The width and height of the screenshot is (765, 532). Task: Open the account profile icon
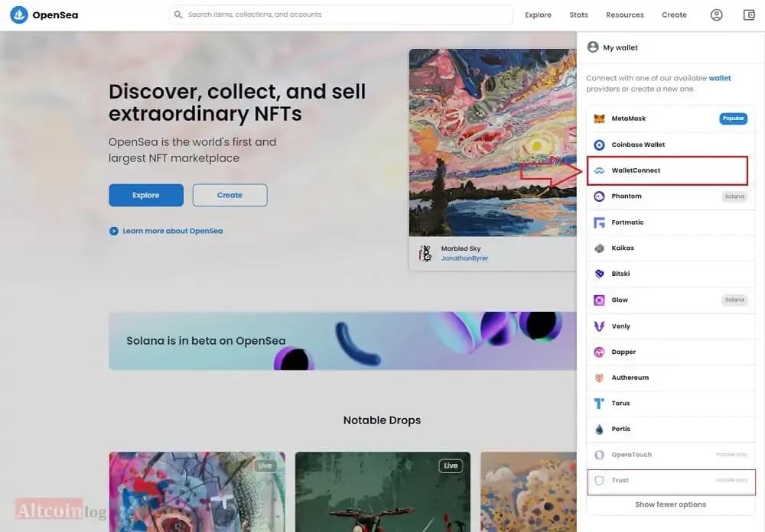(716, 15)
